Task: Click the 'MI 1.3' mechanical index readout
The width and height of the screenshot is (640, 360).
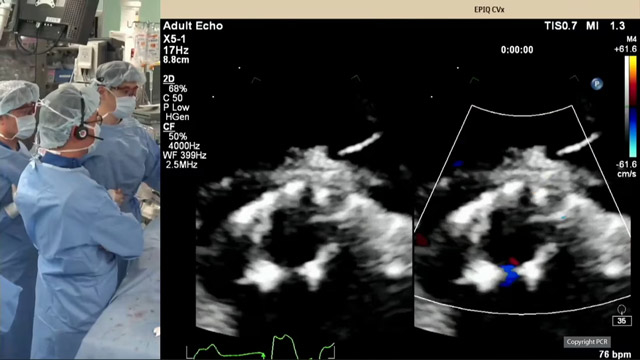Action: click(x=606, y=26)
